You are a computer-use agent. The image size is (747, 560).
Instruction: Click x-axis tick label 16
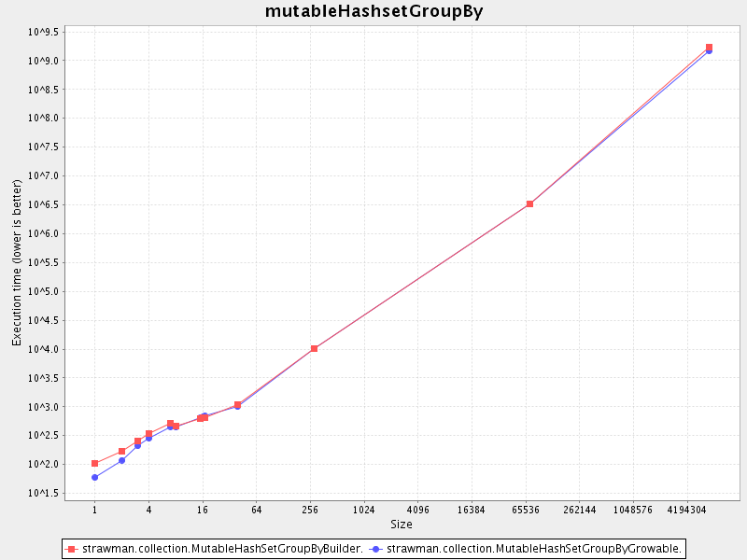click(x=203, y=510)
